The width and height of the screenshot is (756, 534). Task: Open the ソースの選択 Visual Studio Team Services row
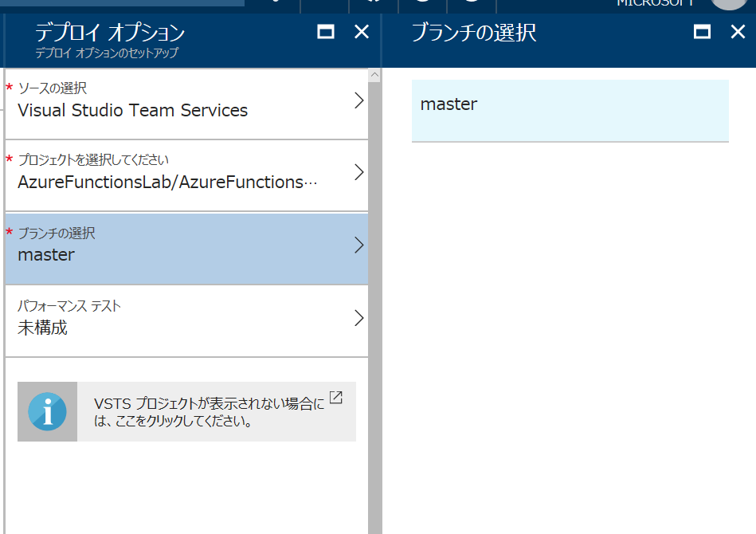click(x=186, y=104)
